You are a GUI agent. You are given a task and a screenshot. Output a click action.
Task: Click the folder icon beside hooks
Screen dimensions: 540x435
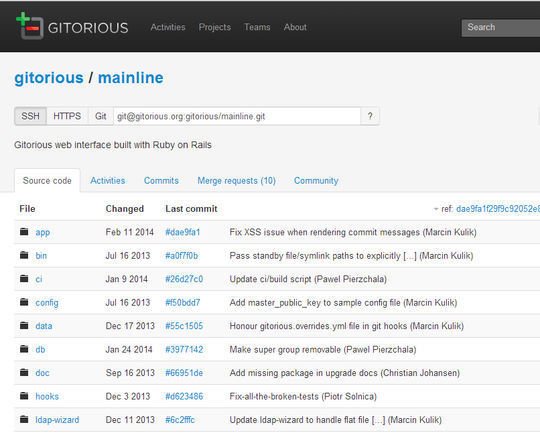[24, 396]
